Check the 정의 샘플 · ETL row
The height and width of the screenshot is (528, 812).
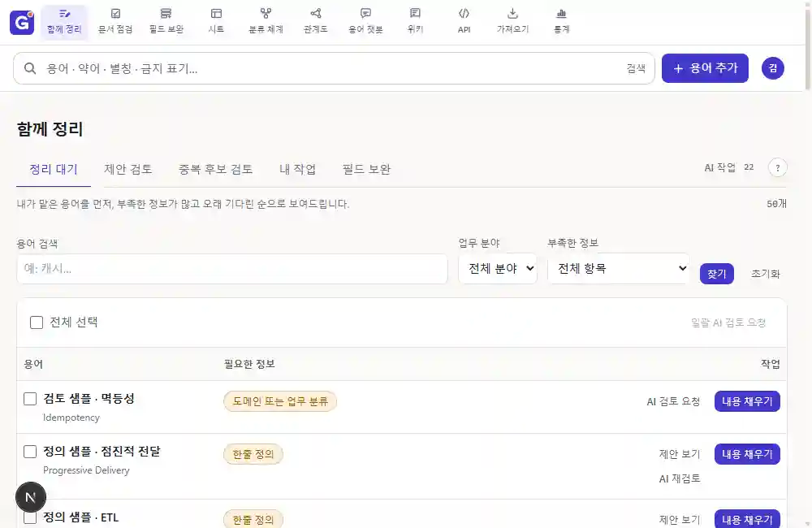click(x=30, y=517)
